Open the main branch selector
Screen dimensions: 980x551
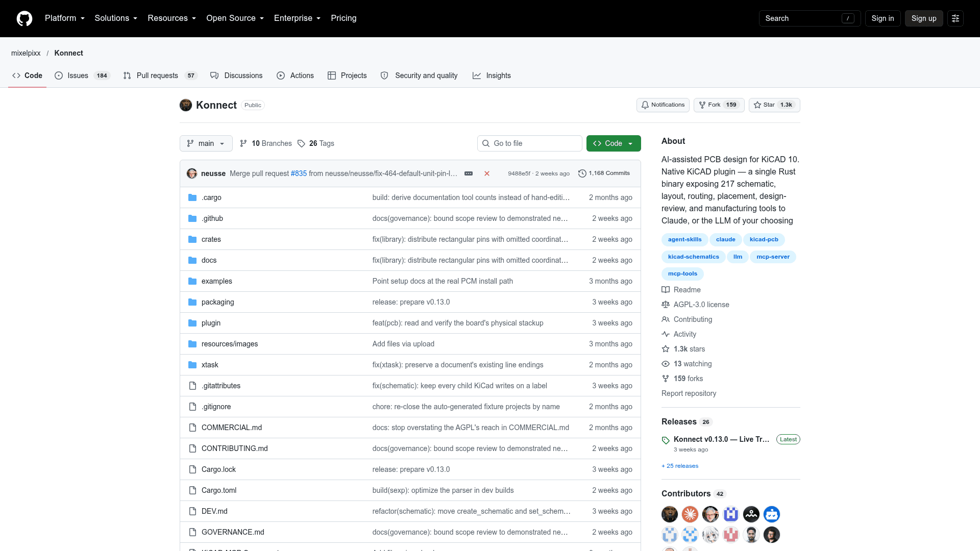click(206, 143)
